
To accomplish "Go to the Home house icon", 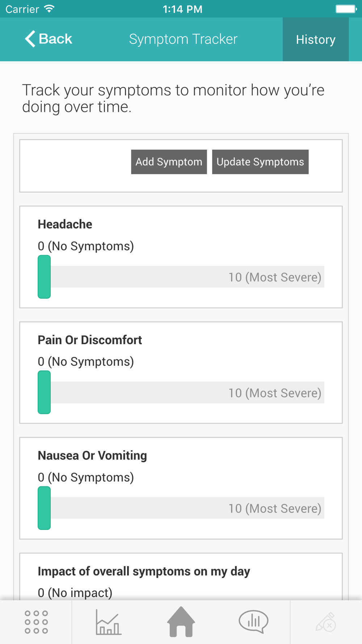I will [x=181, y=622].
